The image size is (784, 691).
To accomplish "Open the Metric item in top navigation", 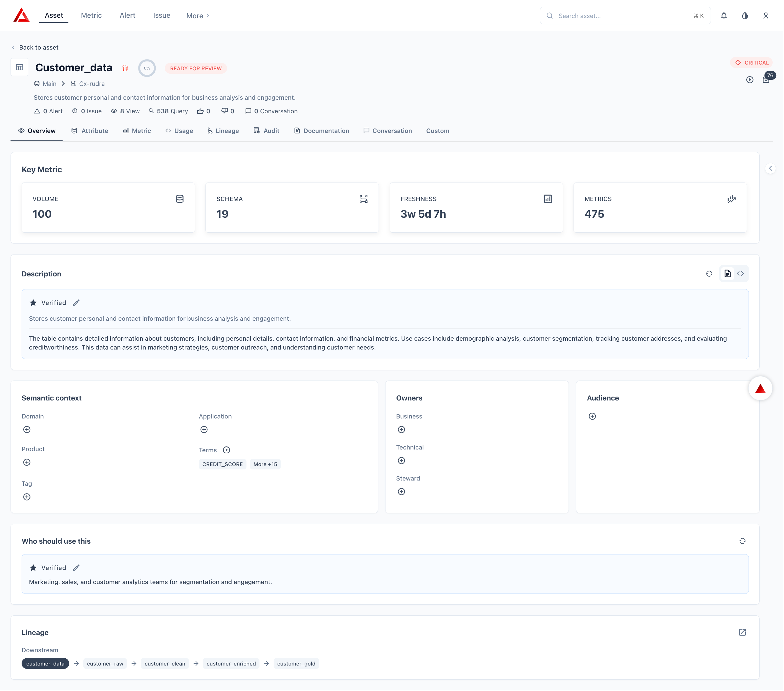I will click(x=91, y=15).
